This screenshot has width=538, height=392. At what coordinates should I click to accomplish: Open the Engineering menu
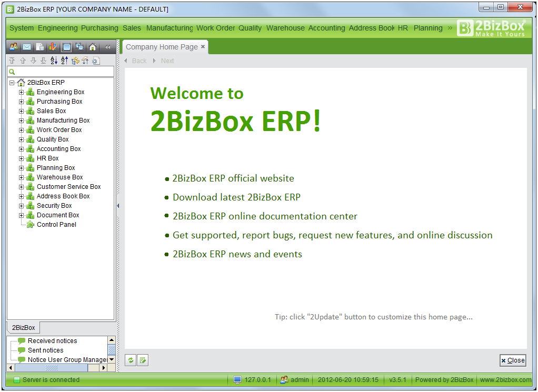click(58, 28)
